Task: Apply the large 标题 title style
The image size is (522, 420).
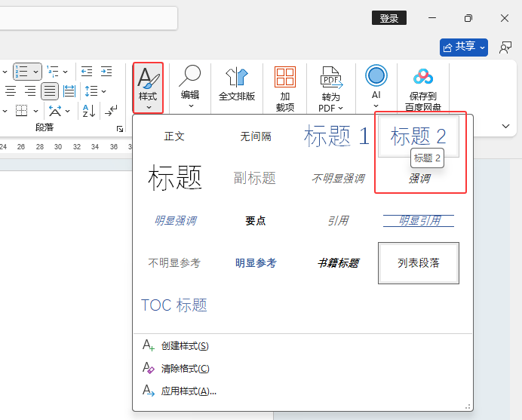Action: point(174,178)
